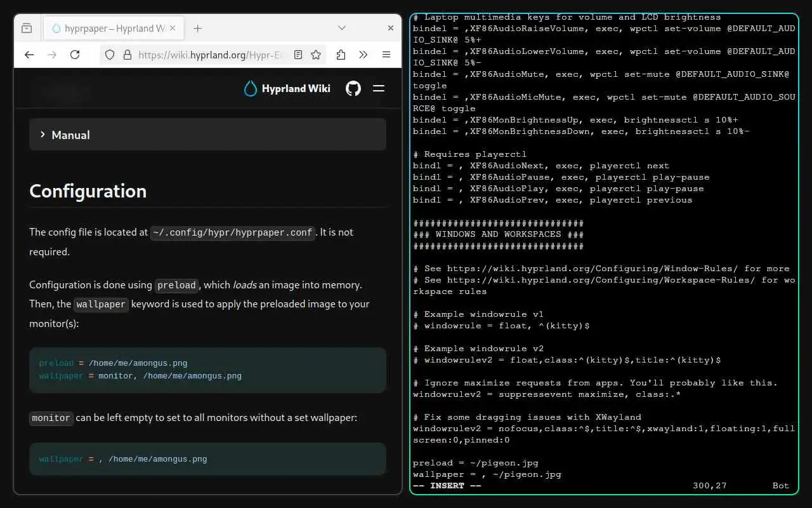Screen dimensions: 812x508
Task: Focus the wiki.hyprland.org address bar
Action: [212, 55]
